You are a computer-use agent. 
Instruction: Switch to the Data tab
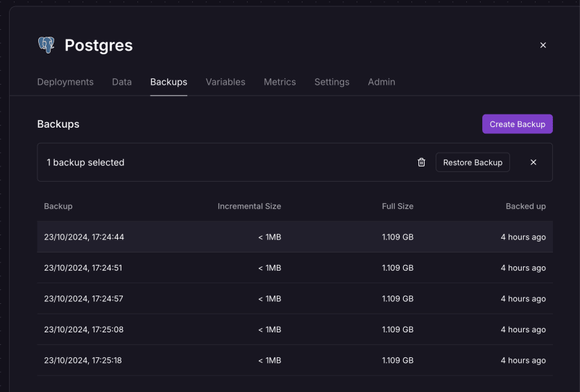tap(121, 82)
